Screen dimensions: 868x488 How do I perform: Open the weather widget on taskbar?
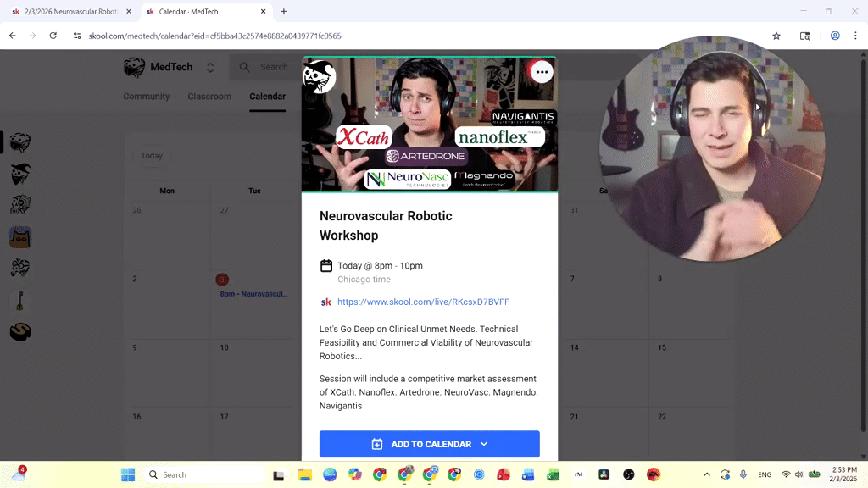[19, 474]
